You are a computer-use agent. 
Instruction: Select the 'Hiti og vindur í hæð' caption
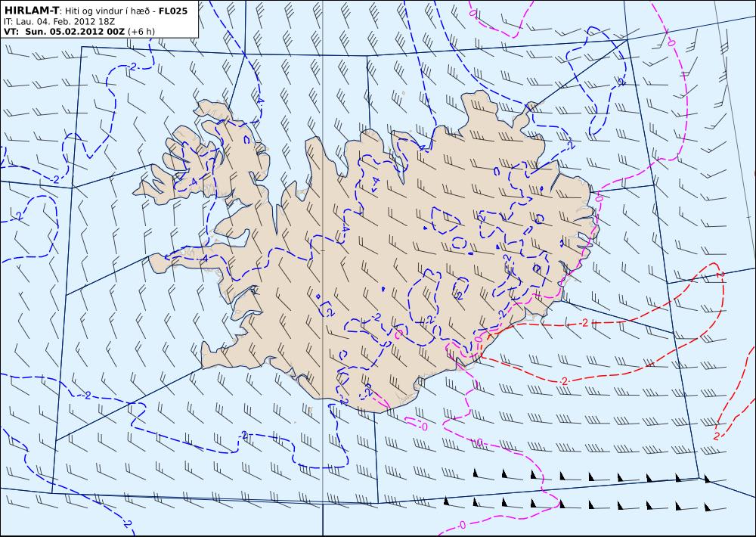click(x=108, y=10)
